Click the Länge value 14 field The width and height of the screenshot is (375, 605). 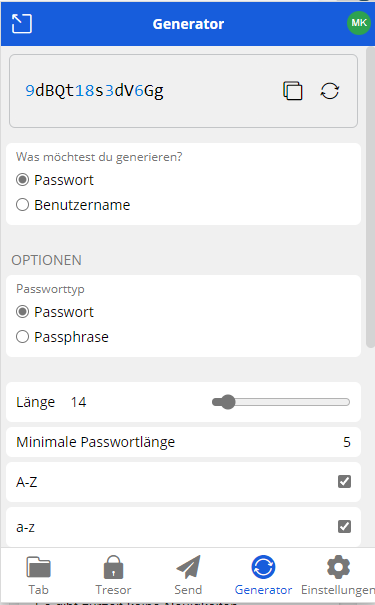coord(79,402)
